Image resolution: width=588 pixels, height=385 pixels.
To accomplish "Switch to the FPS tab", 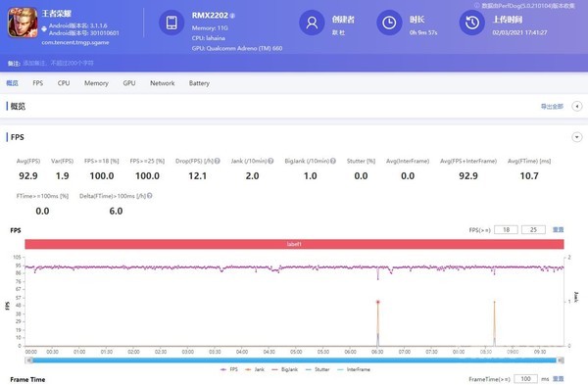I will [x=37, y=83].
